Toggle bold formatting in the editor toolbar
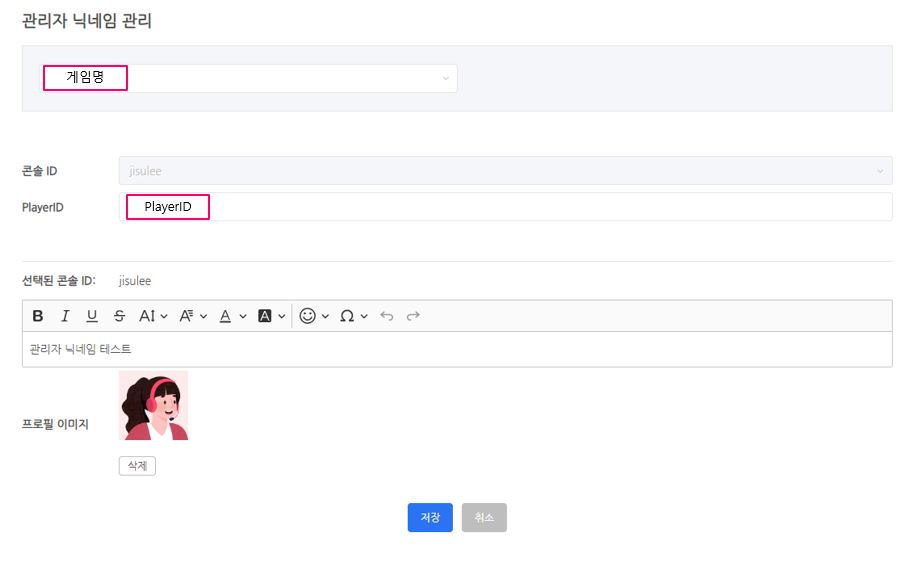Viewport: 915px width, 584px height. (38, 316)
